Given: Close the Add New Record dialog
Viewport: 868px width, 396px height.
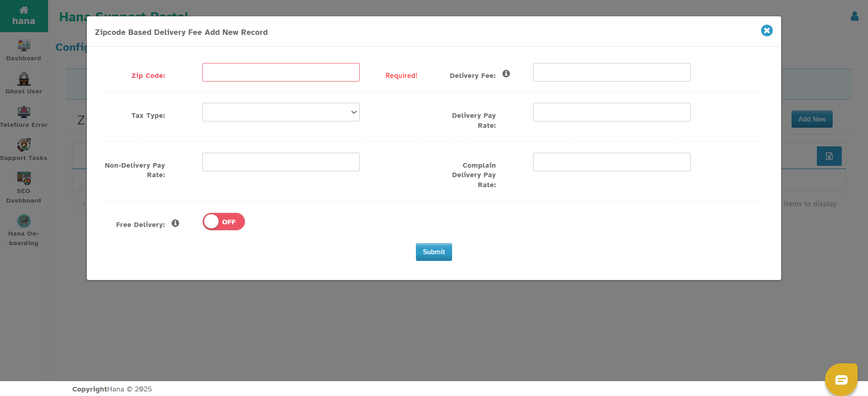Looking at the screenshot, I should [767, 30].
